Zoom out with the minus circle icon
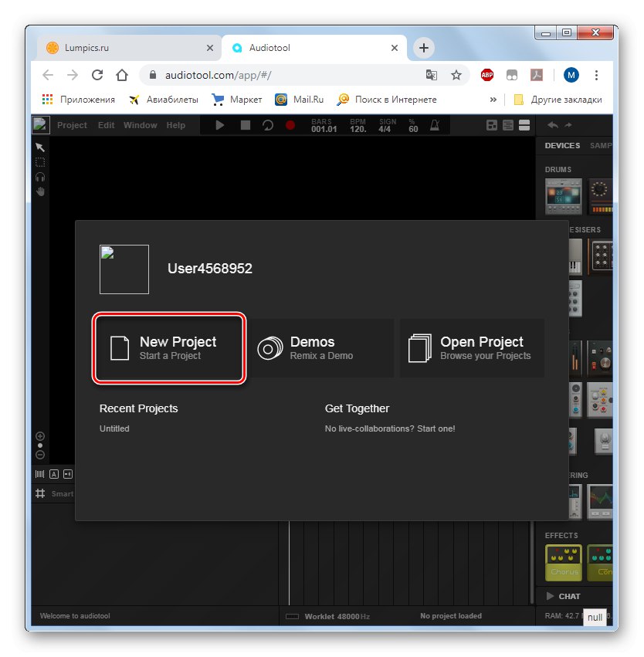Viewport: 644px width, 657px height. pos(40,455)
